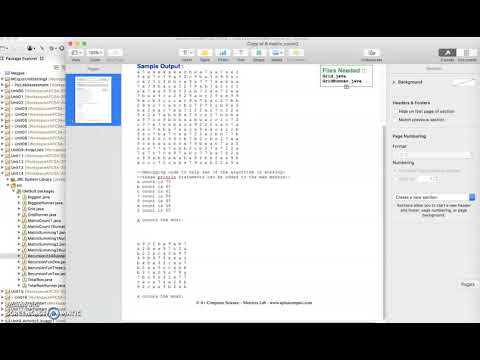
Task: Click the Pages button in the inspector
Action: click(x=467, y=284)
